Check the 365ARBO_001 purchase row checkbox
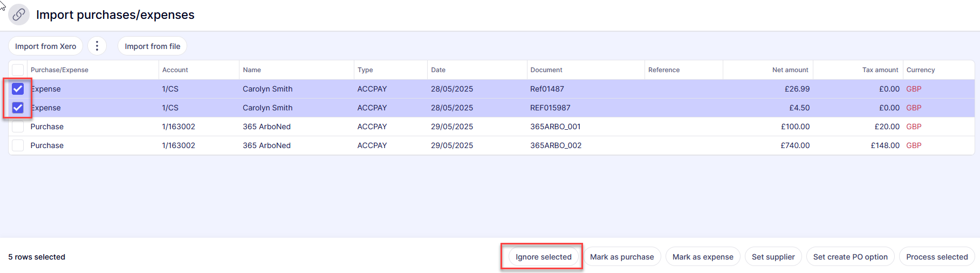 18,127
